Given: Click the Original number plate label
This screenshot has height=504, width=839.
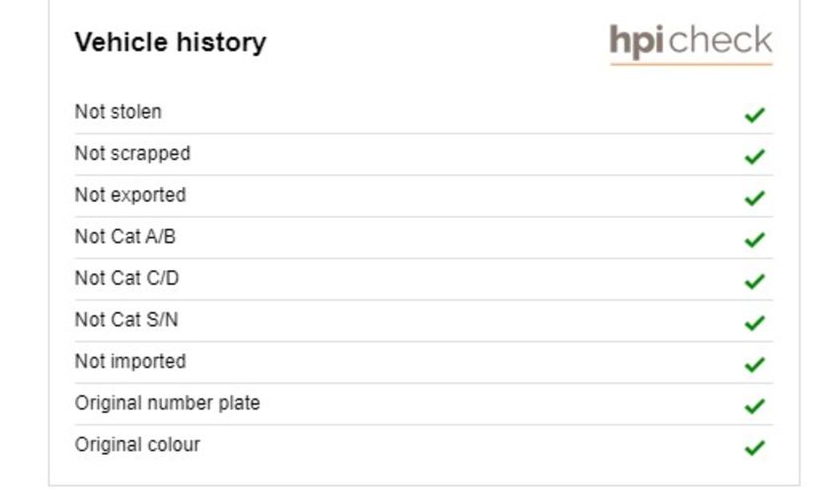Looking at the screenshot, I should [x=167, y=403].
